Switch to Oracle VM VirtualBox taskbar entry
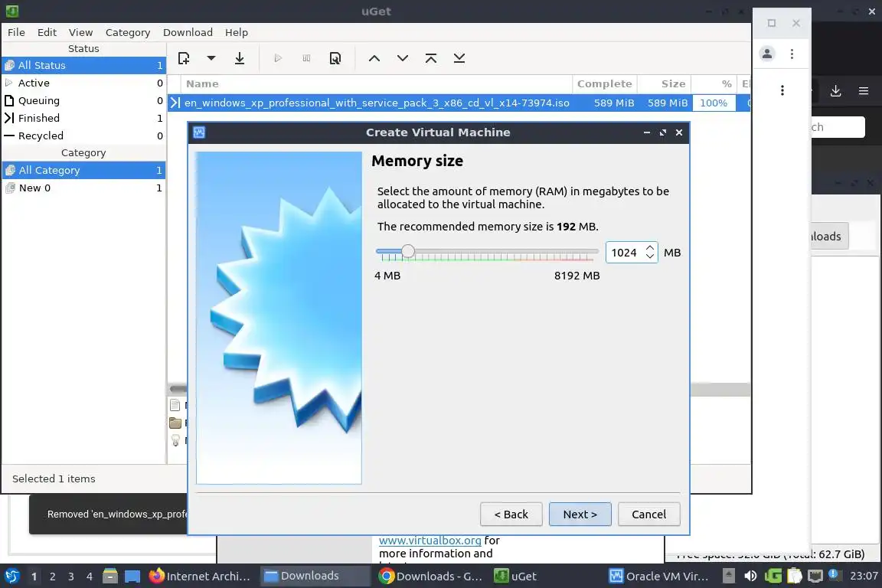Image resolution: width=882 pixels, height=588 pixels. (659, 577)
